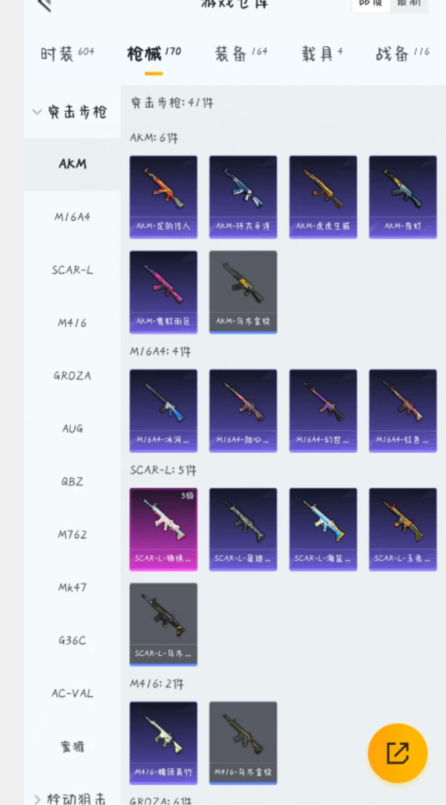Expand the 栓动狙击 category

click(72, 798)
